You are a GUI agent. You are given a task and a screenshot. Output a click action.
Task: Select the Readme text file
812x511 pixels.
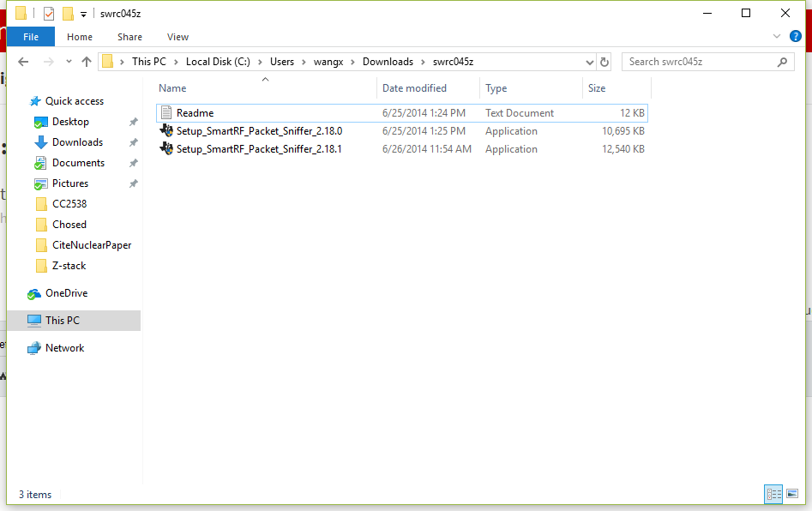click(402, 113)
